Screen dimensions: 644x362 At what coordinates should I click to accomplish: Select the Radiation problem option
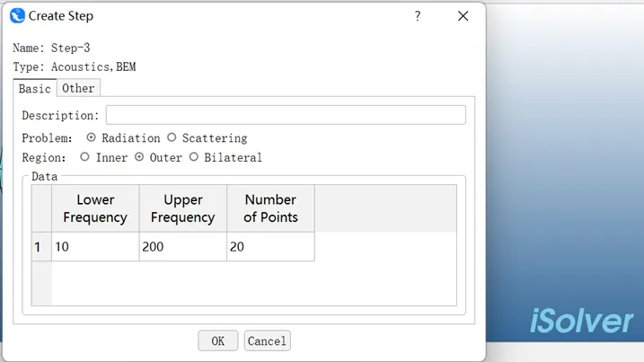pos(92,137)
